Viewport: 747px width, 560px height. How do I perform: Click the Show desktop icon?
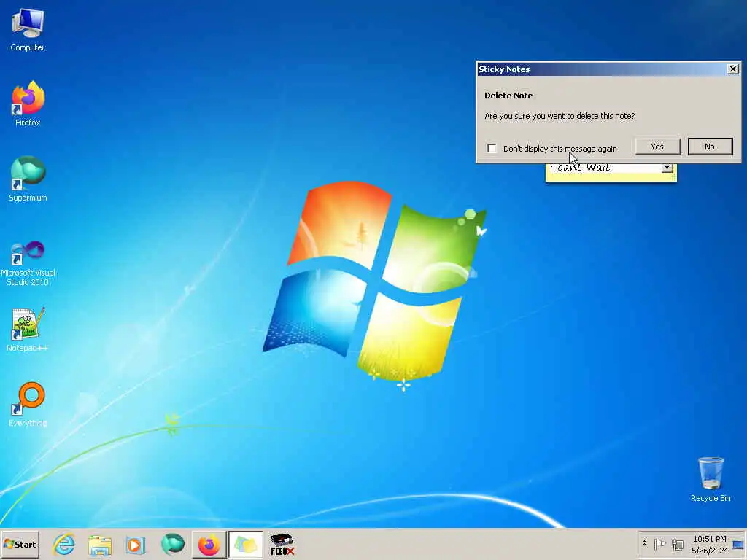pyautogui.click(x=738, y=544)
